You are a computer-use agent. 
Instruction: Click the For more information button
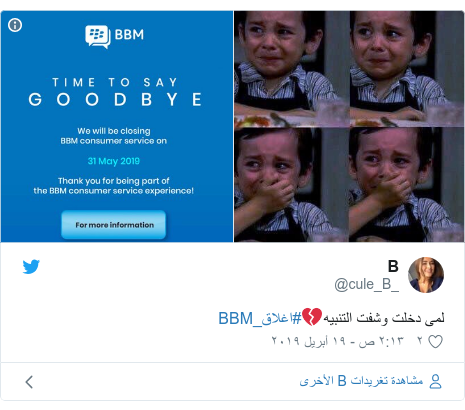[x=113, y=225]
